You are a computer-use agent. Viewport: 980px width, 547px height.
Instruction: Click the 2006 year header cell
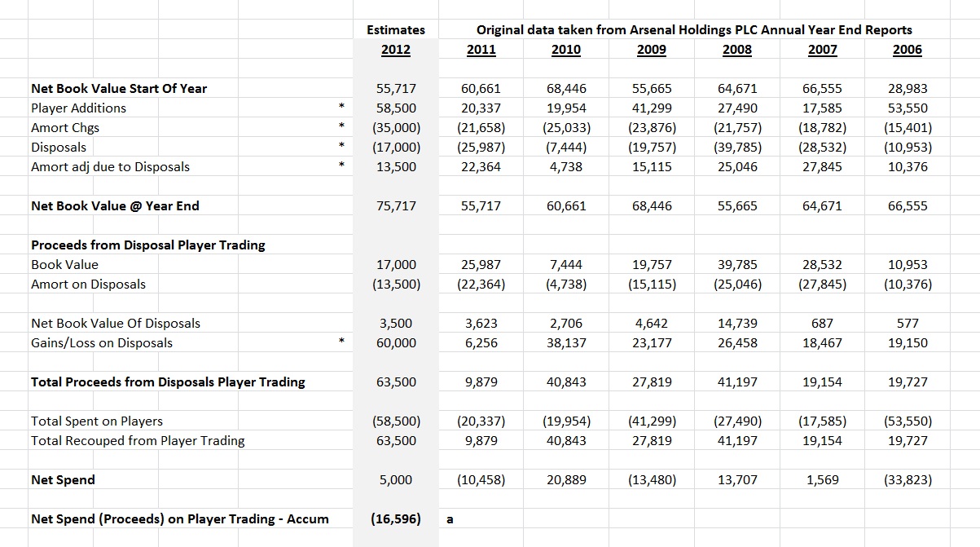pyautogui.click(x=907, y=50)
